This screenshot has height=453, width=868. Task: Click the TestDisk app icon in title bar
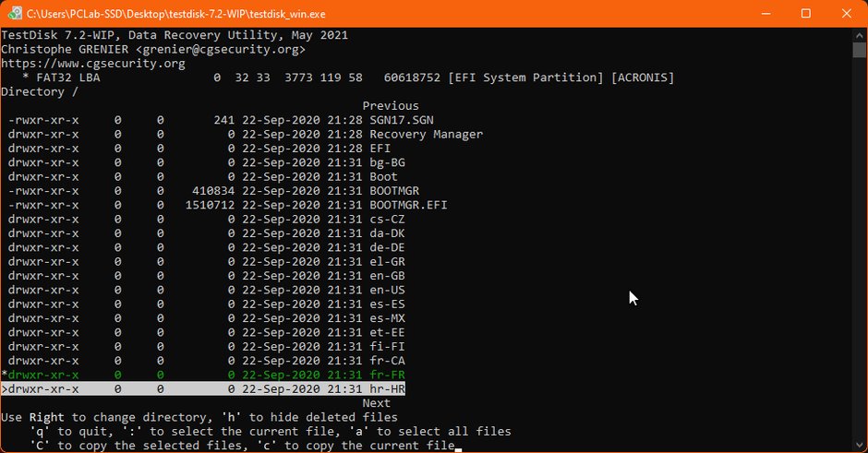[15, 13]
